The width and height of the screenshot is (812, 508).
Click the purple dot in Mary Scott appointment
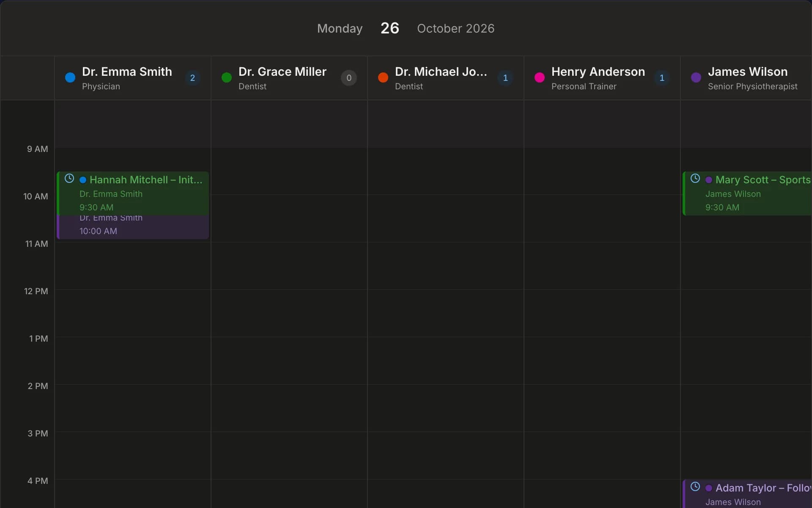[709, 180]
